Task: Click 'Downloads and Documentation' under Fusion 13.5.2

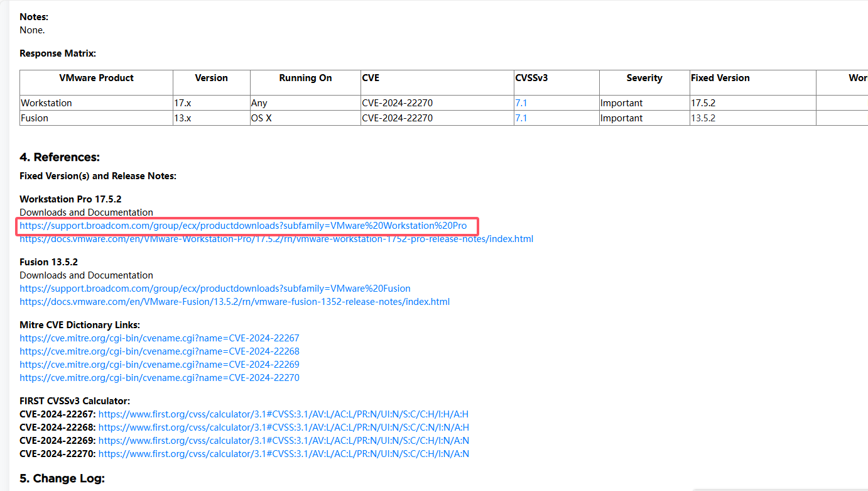Action: (86, 275)
